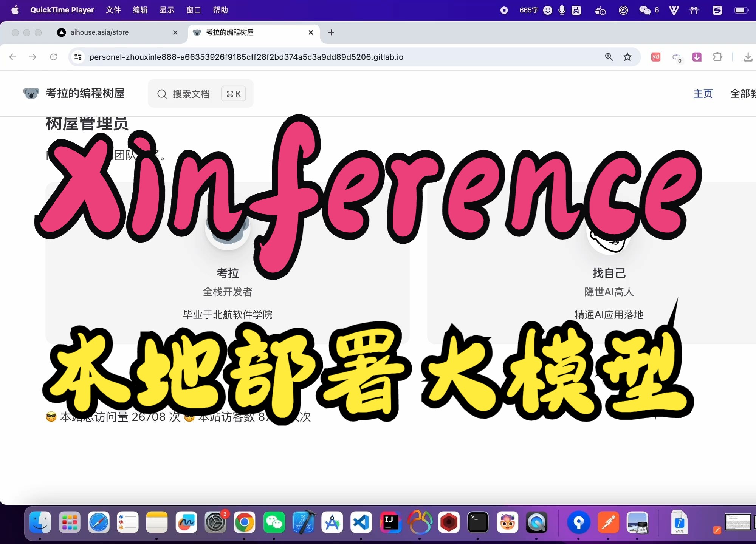Click the 考拉的编程树屋 site logo title
Image resolution: width=756 pixels, height=544 pixels.
pyautogui.click(x=85, y=93)
